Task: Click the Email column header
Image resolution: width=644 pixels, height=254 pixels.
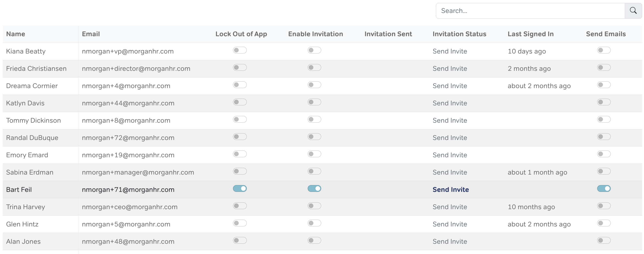Action: [x=91, y=34]
